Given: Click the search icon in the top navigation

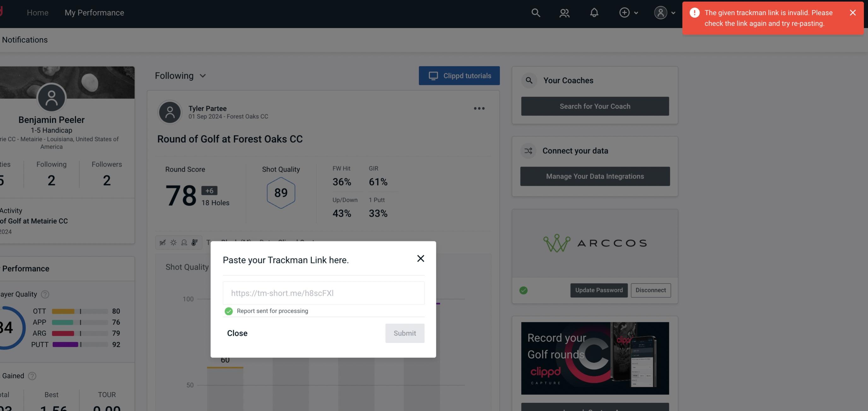Looking at the screenshot, I should (x=535, y=12).
